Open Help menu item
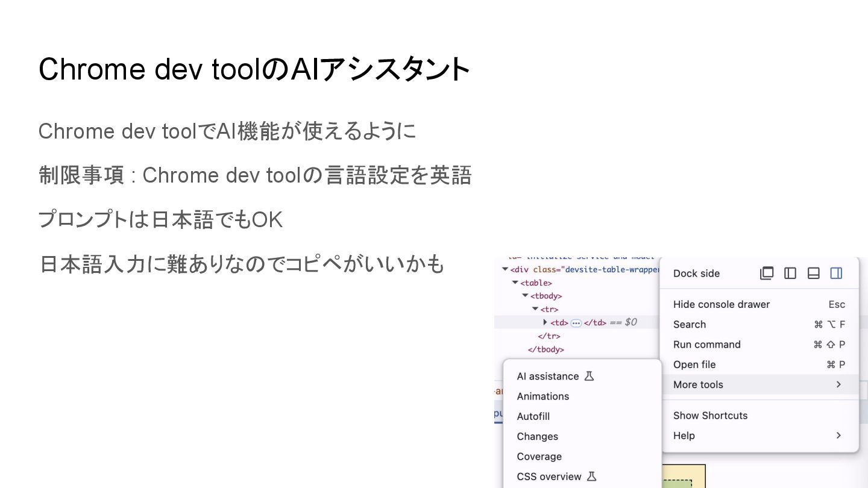The width and height of the screenshot is (868, 488). (x=759, y=435)
